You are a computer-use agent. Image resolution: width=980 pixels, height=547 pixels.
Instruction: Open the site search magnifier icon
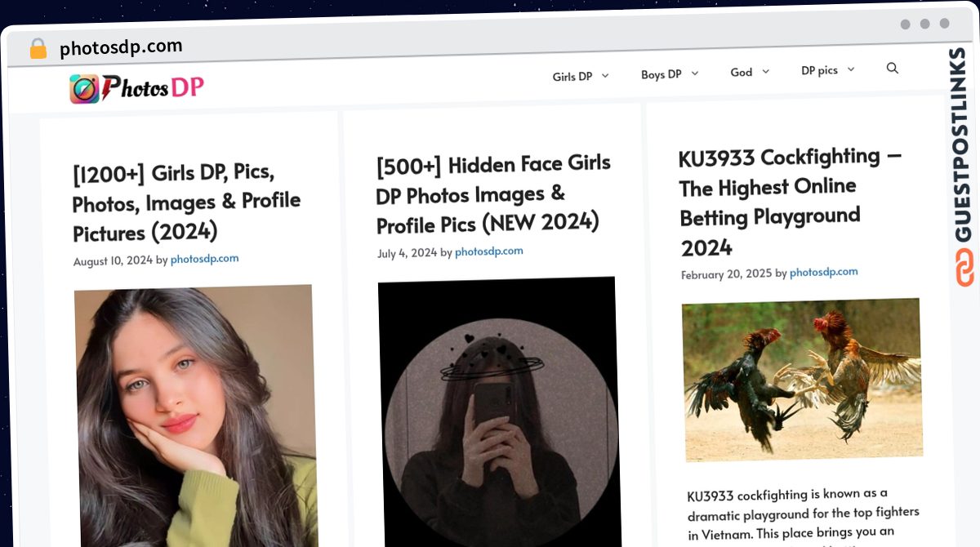[893, 69]
